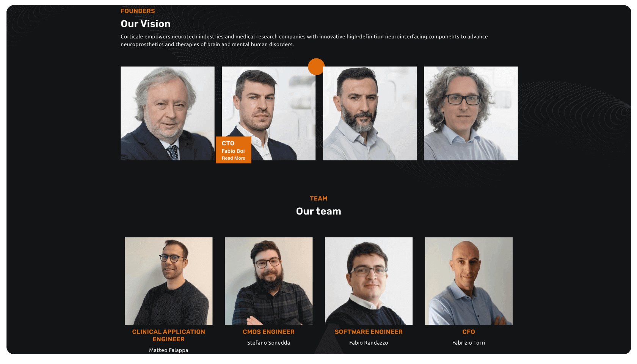
Task: Click the bearded founder's portrait in grey shirt
Action: [370, 113]
